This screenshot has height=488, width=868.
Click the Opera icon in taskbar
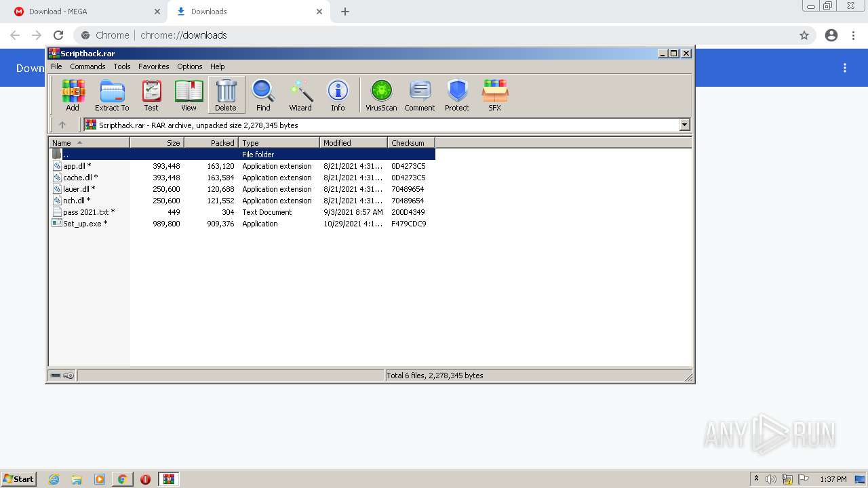tap(145, 479)
